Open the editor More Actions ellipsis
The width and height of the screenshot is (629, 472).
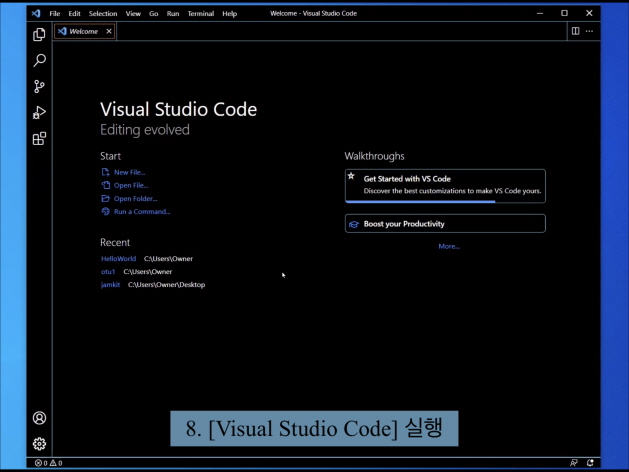point(589,31)
